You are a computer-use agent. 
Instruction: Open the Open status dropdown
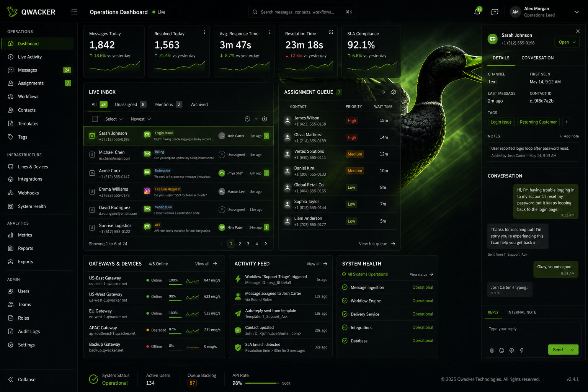point(567,42)
